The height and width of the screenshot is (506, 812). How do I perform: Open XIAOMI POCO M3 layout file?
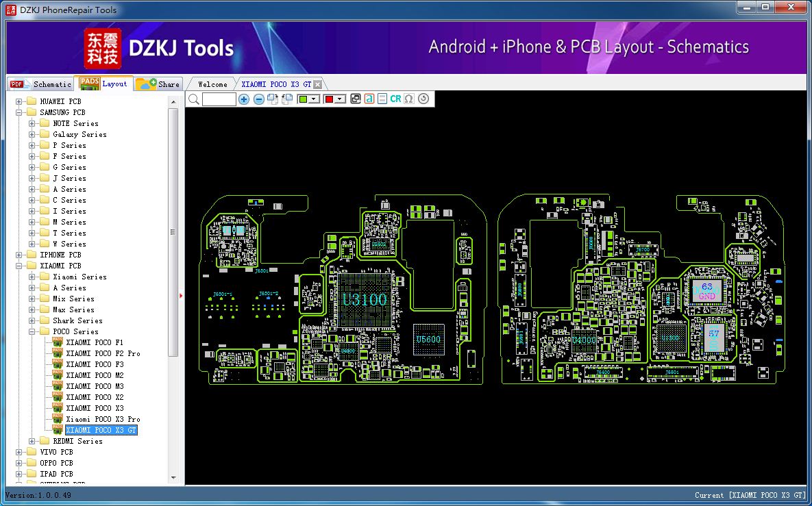coord(95,386)
